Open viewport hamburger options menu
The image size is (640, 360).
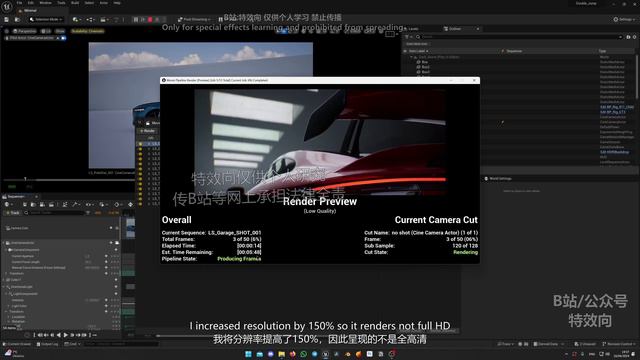(6, 31)
